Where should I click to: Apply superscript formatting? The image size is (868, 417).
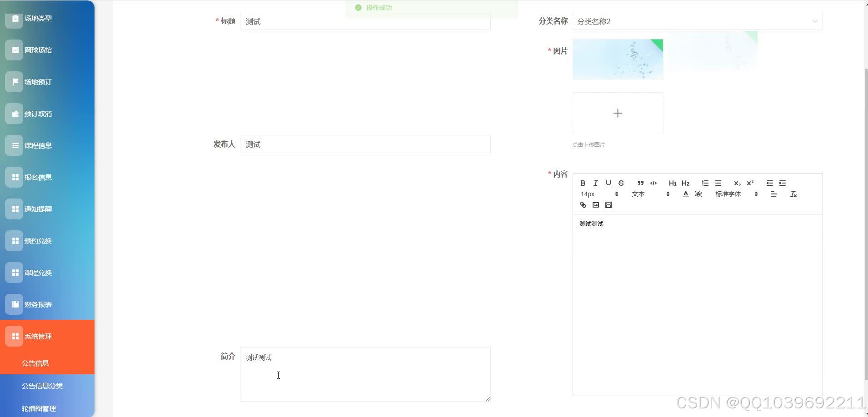[x=750, y=183]
